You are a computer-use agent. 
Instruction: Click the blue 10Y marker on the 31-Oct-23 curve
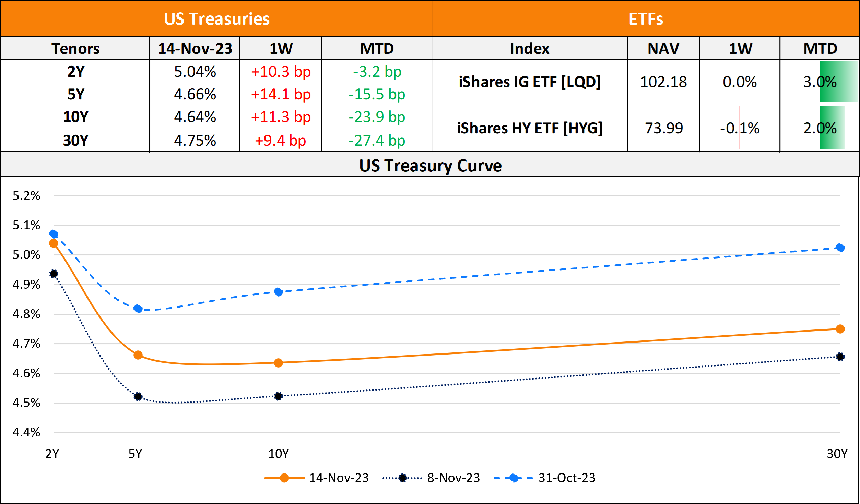pos(279,292)
